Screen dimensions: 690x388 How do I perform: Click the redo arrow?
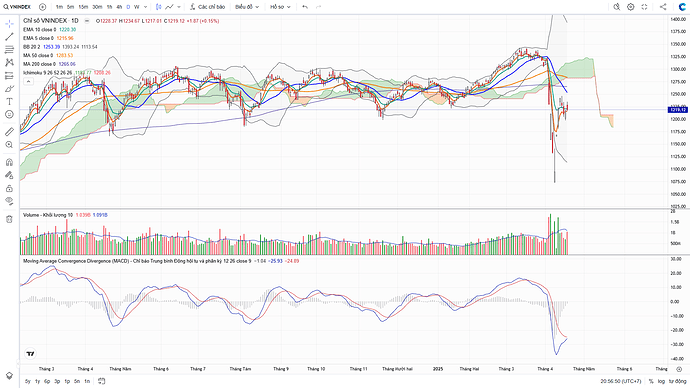pos(319,7)
